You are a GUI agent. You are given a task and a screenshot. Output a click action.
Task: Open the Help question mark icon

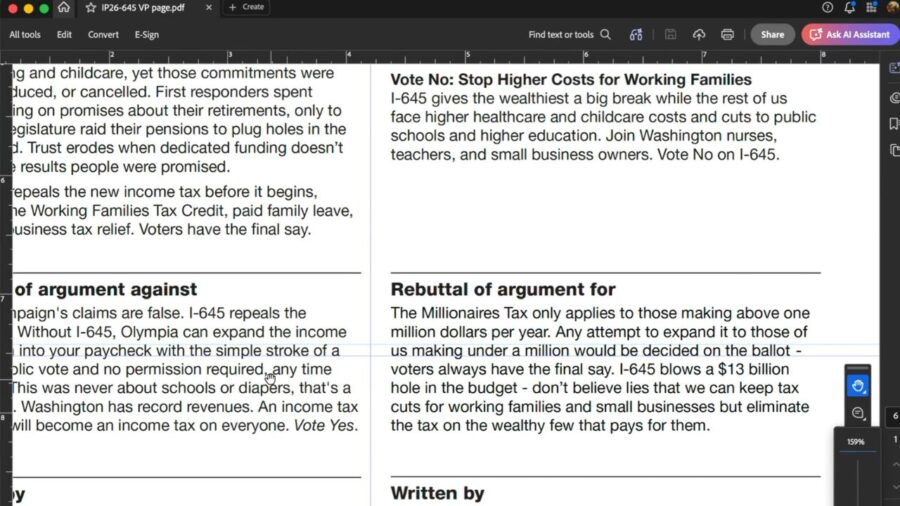827,7
